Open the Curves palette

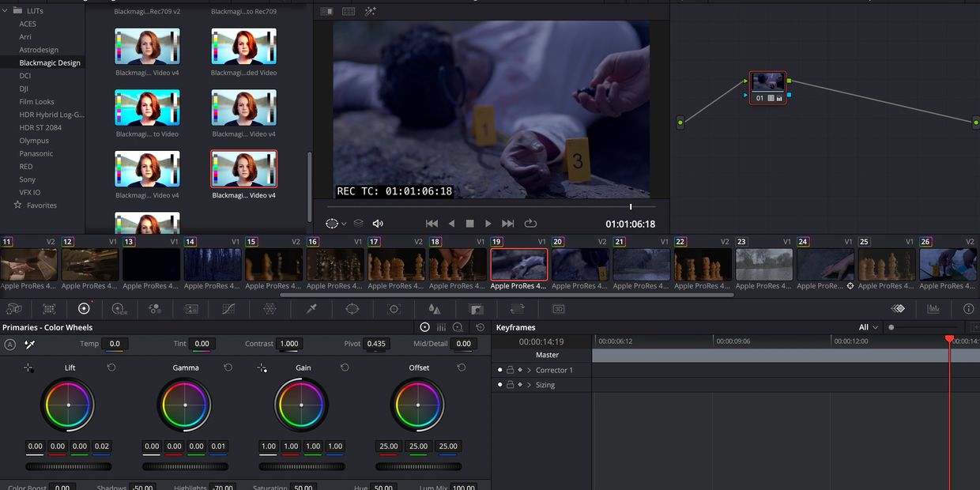(228, 309)
